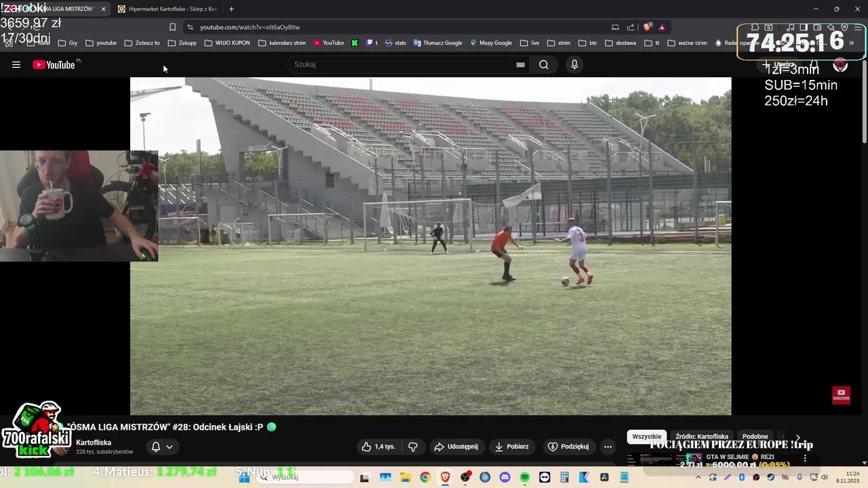The image size is (868, 488).
Task: Open Spotify from taskbar
Action: click(525, 477)
